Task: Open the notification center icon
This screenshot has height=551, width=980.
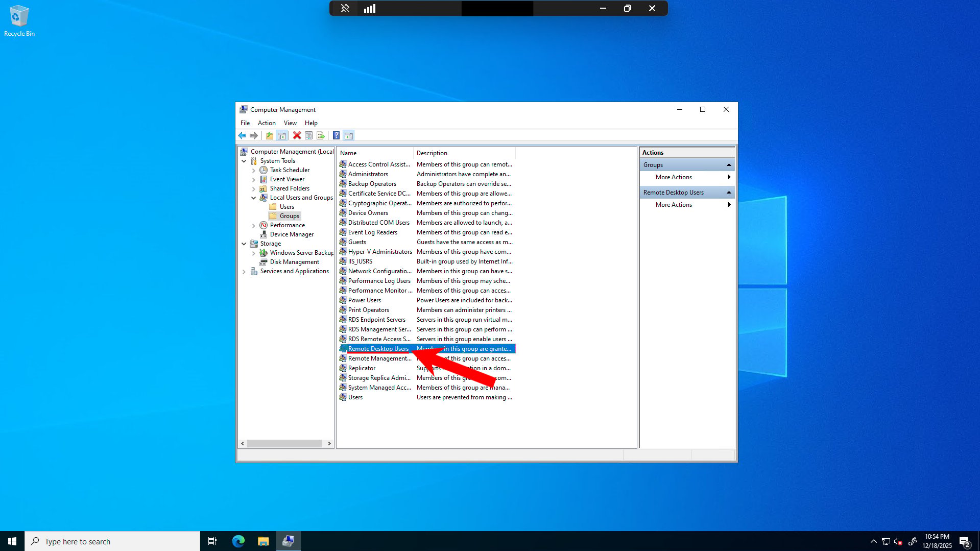Action: 965,542
